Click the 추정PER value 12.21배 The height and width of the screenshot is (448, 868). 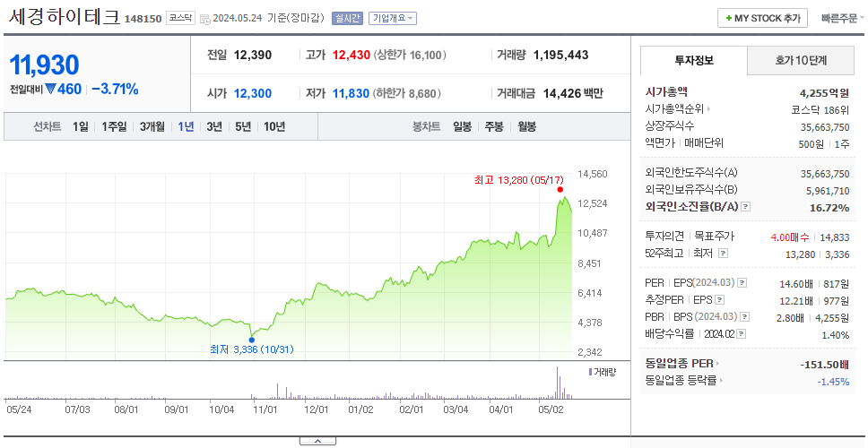796,301
